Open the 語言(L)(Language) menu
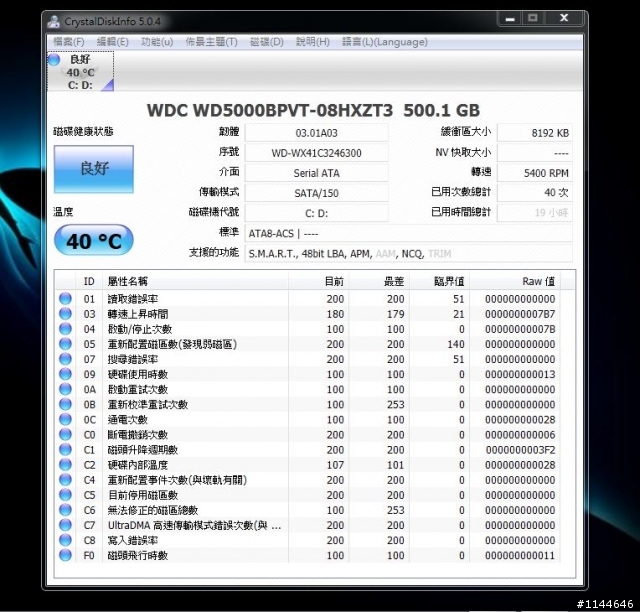 tap(384, 42)
